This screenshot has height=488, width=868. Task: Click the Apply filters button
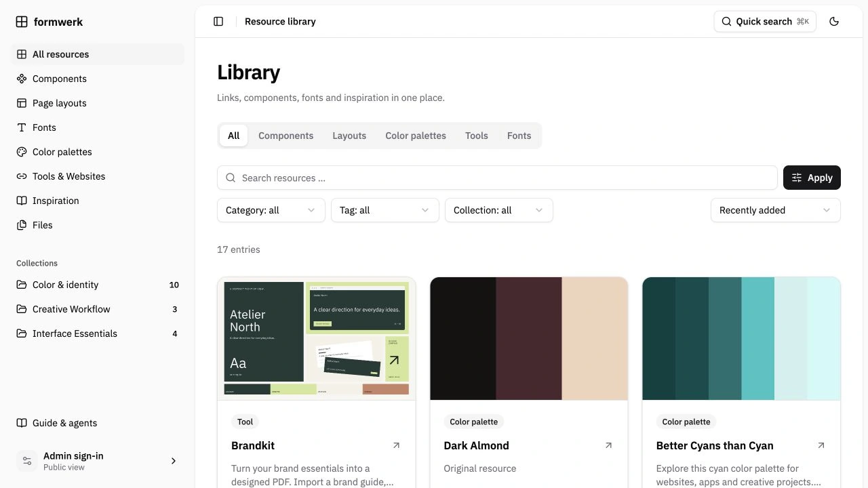812,178
